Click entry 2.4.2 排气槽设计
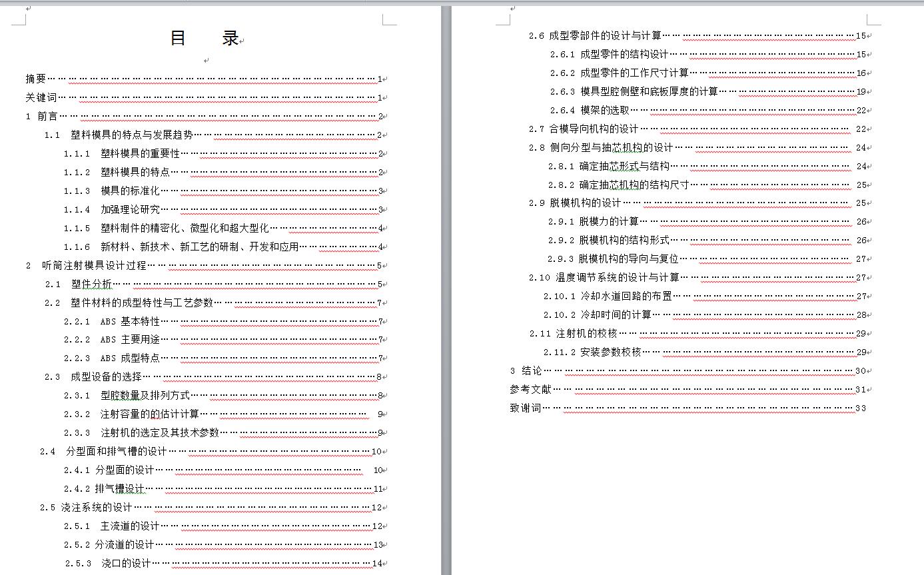The image size is (924, 575). [x=223, y=488]
